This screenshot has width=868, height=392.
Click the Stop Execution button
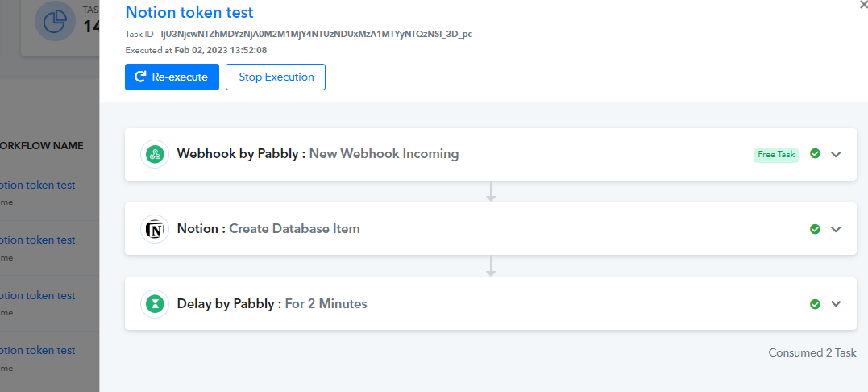(276, 77)
